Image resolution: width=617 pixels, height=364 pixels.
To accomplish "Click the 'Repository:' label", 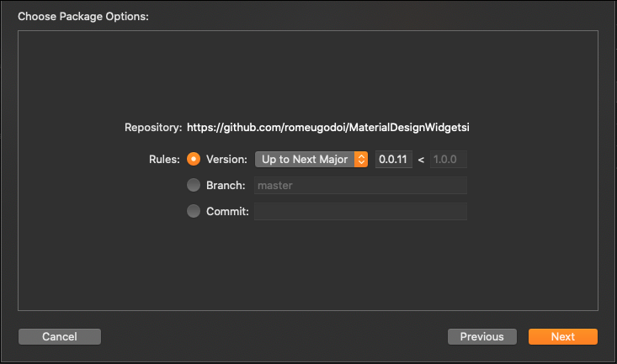I will click(153, 128).
